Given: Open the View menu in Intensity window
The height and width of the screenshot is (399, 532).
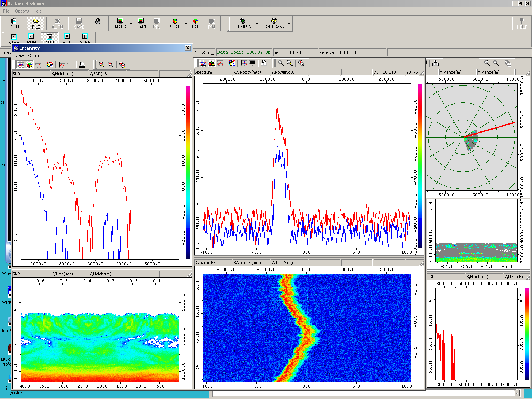Looking at the screenshot, I should 19,55.
